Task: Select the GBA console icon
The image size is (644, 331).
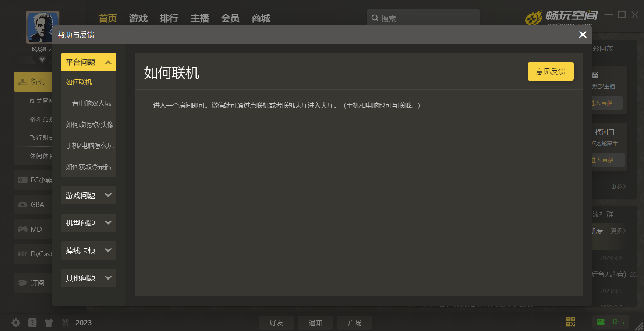Action: (x=23, y=204)
